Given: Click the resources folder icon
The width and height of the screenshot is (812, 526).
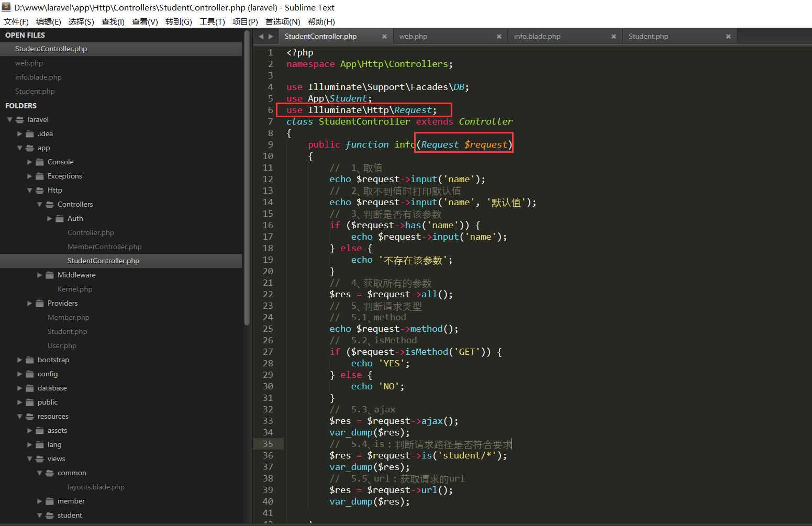Looking at the screenshot, I should (30, 416).
